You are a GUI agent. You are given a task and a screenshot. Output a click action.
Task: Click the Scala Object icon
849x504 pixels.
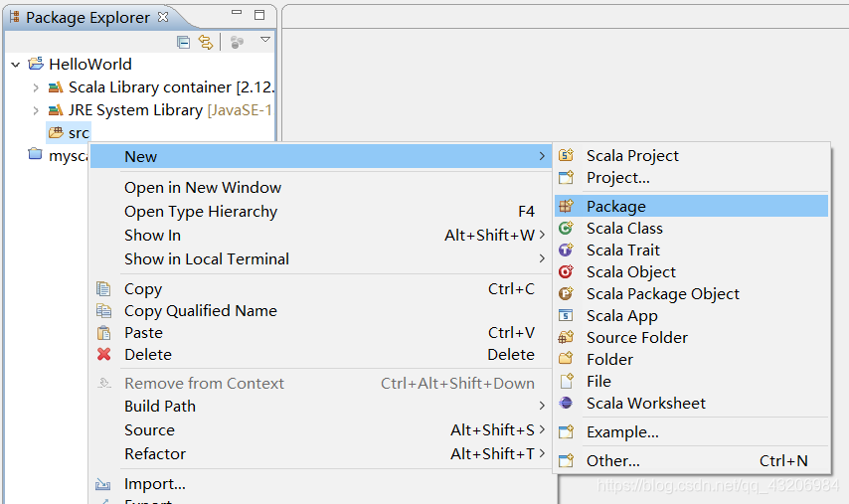(x=566, y=271)
